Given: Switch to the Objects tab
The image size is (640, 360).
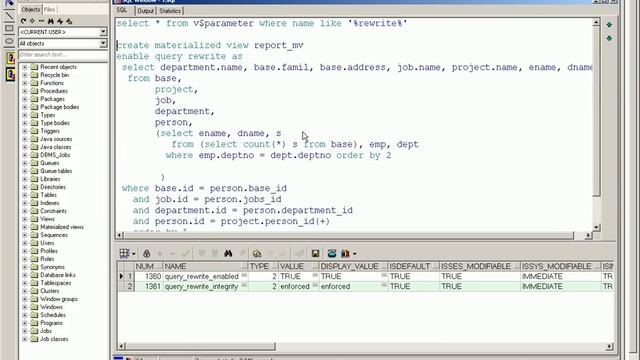Looking at the screenshot, I should 31,9.
